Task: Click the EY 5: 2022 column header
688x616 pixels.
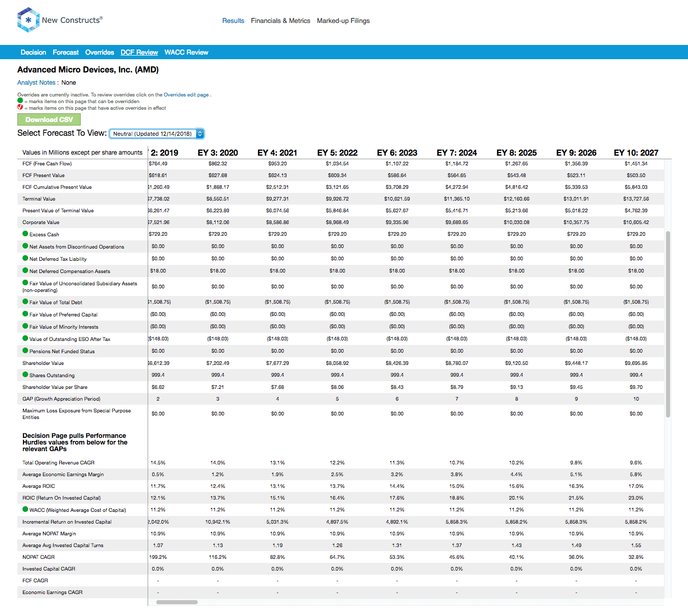Action: click(337, 153)
